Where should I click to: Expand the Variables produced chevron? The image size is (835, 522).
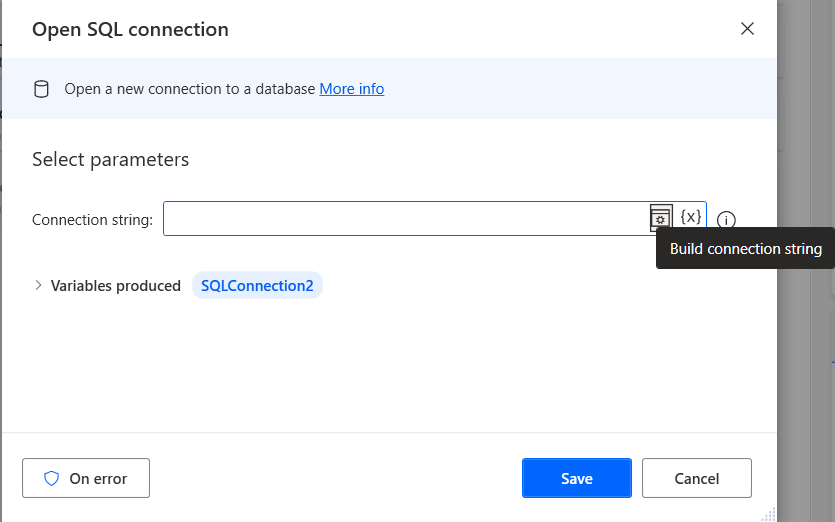[38, 286]
